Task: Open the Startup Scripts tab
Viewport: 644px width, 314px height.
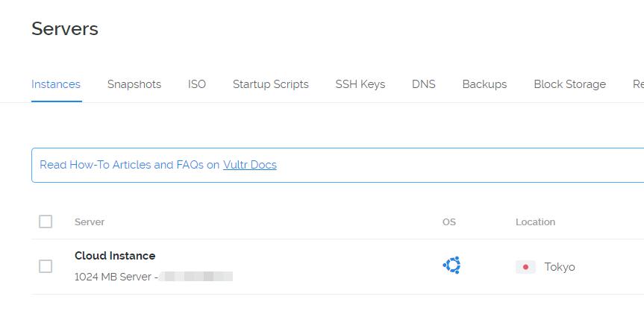Action: [x=271, y=84]
